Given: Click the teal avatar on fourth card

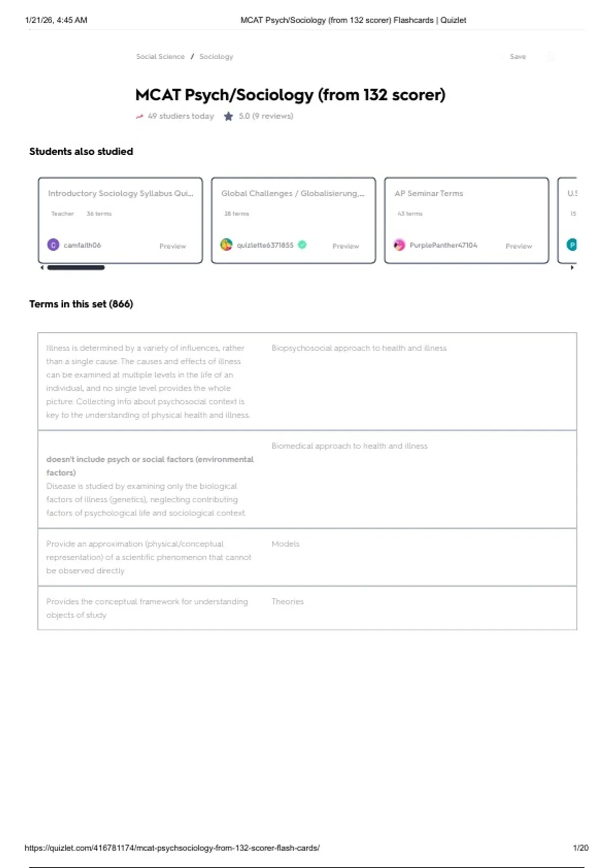Looking at the screenshot, I should tap(572, 245).
